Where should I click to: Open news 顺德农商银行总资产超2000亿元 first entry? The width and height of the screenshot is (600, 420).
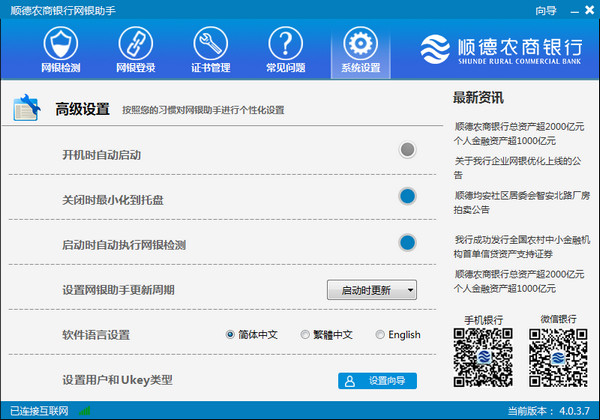[519, 133]
